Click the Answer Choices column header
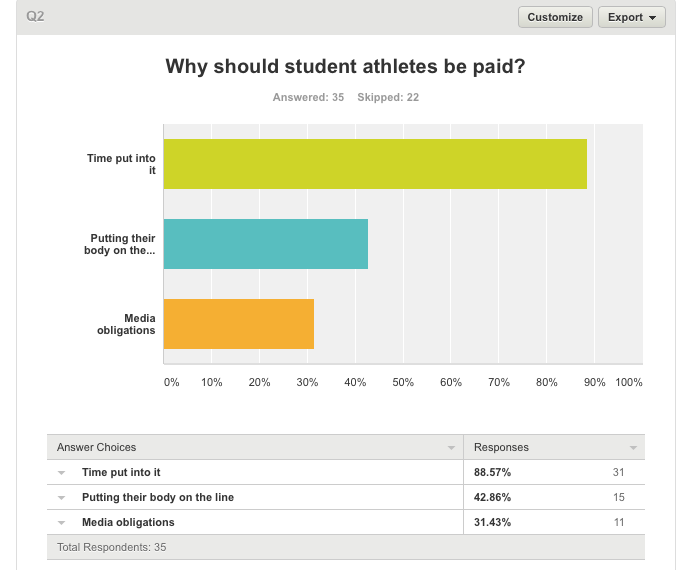Screen dimensions: 685x570 coord(97,447)
